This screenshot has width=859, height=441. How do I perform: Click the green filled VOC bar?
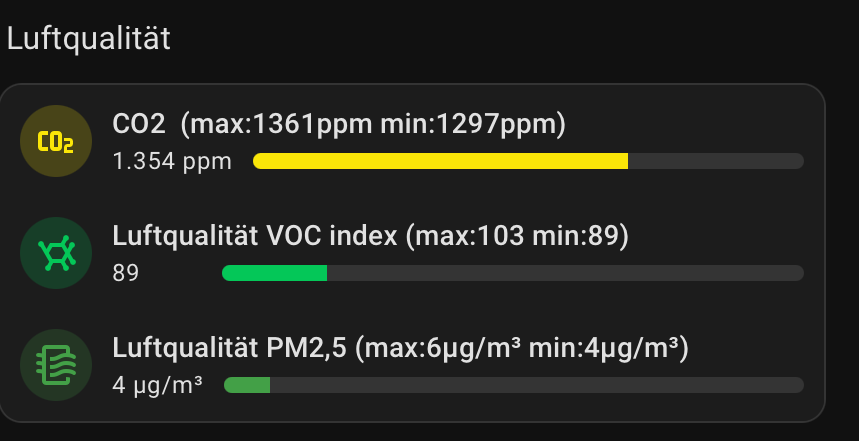point(274,273)
